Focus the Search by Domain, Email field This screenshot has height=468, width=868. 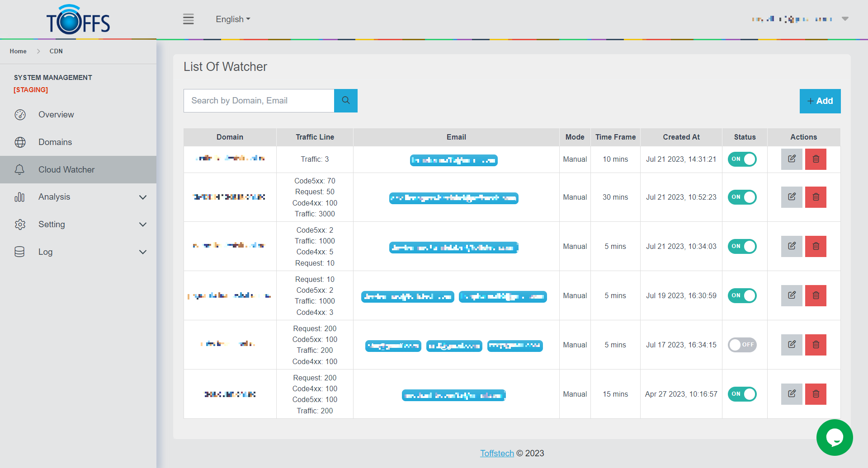[x=259, y=101]
